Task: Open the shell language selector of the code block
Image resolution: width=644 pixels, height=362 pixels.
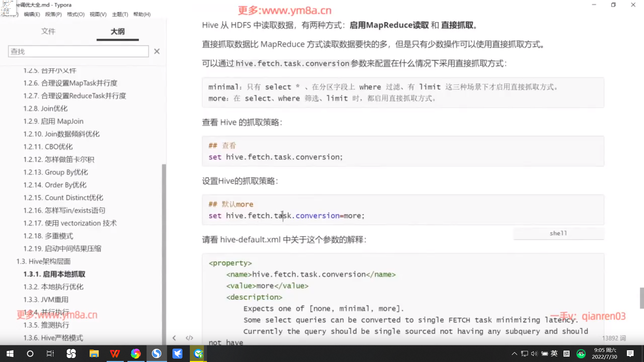Action: [x=558, y=233]
